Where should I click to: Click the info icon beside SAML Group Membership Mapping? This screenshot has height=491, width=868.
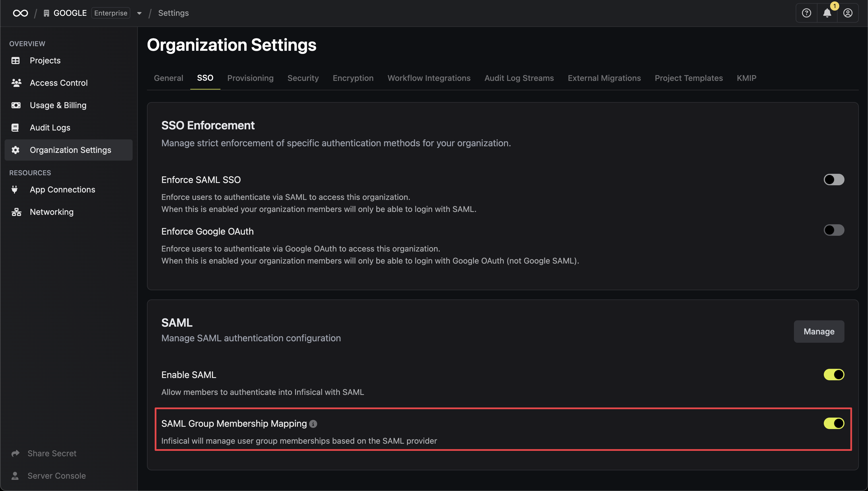[313, 424]
